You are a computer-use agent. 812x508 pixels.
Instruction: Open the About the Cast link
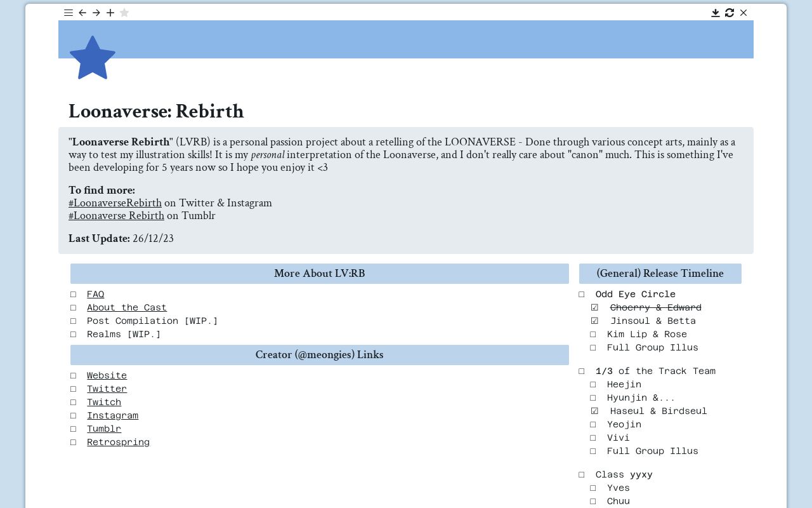[126, 307]
